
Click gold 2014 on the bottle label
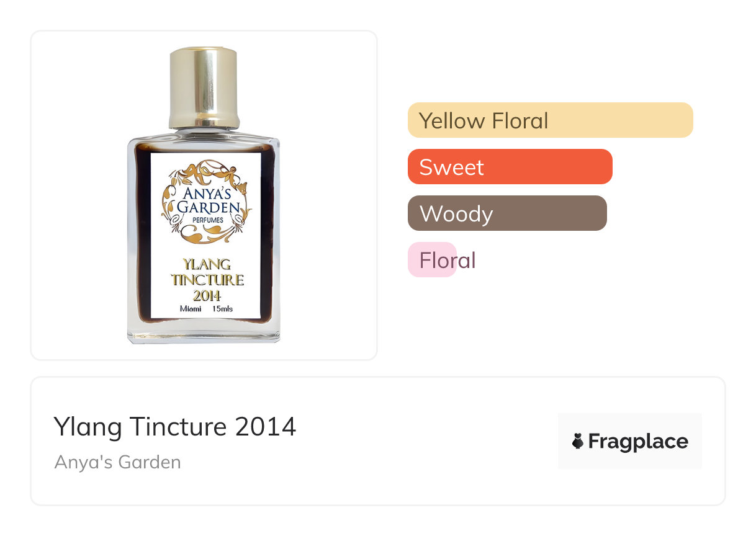(206, 295)
